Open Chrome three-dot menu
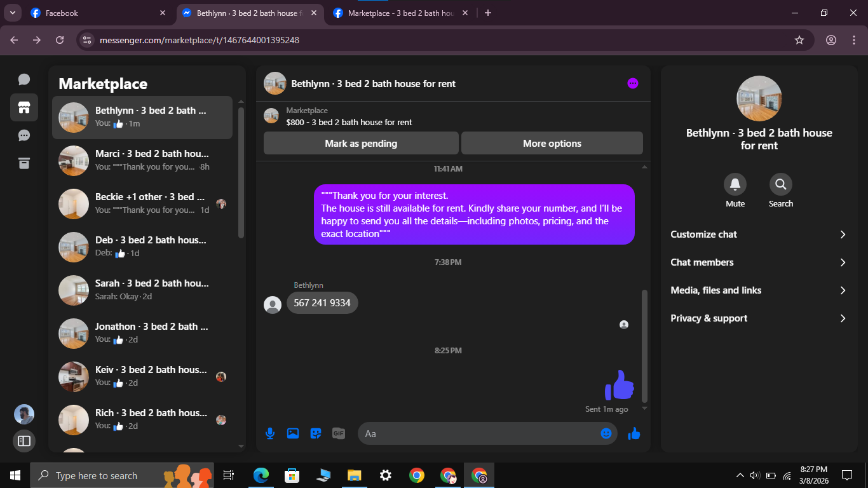The height and width of the screenshot is (488, 868). pyautogui.click(x=854, y=40)
